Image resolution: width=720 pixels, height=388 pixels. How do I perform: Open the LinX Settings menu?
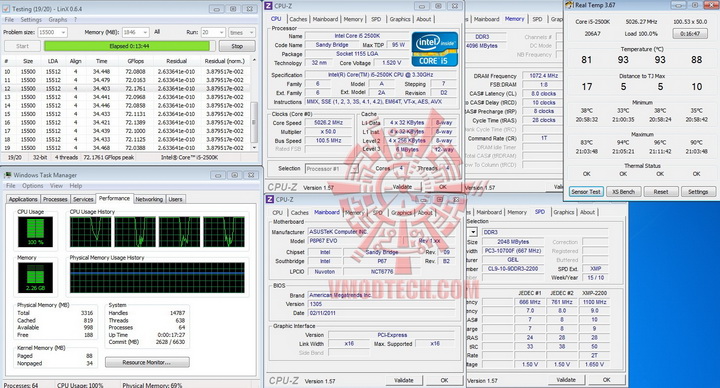point(31,20)
